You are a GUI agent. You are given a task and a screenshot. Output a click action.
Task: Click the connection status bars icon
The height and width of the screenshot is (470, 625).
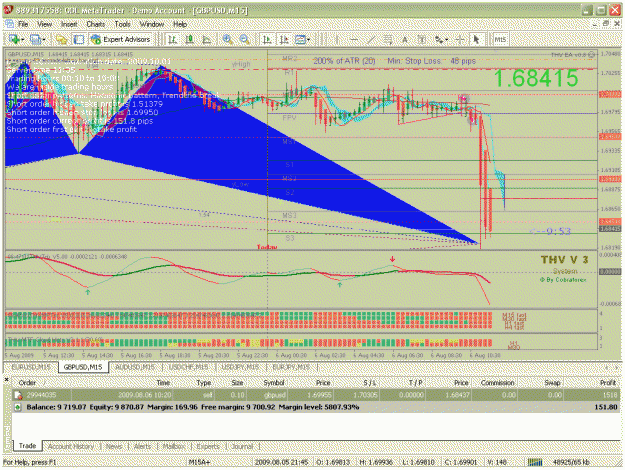(535, 462)
